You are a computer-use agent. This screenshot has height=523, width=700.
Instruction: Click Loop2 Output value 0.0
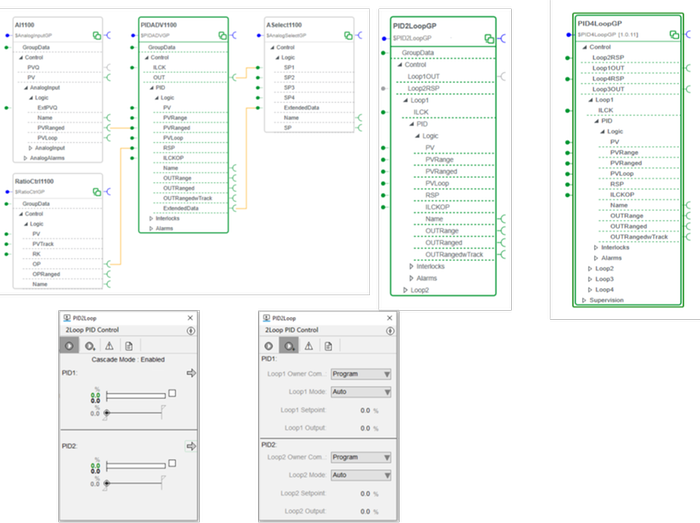[365, 511]
